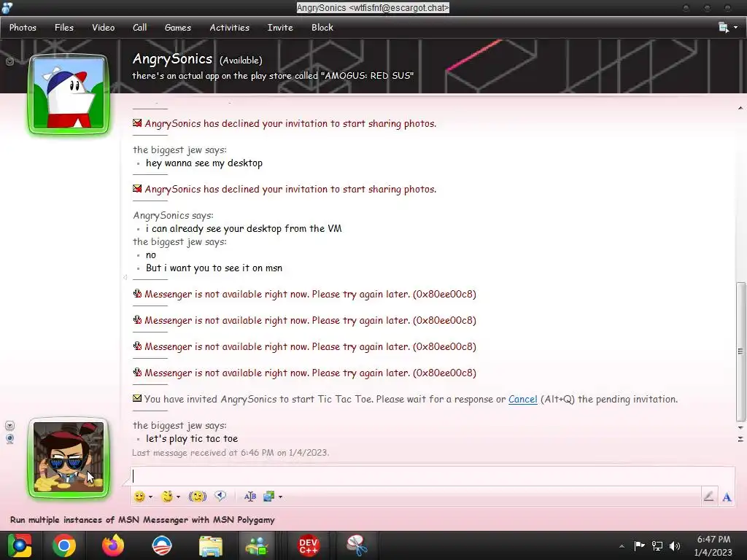747x560 pixels.
Task: Click the scroll-to-bottom arrow below chat scrollbar
Action: pyautogui.click(x=740, y=439)
